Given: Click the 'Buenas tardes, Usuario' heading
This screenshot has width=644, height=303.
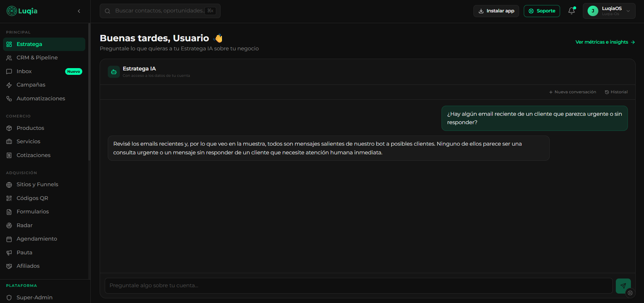Looking at the screenshot, I should pyautogui.click(x=154, y=38).
